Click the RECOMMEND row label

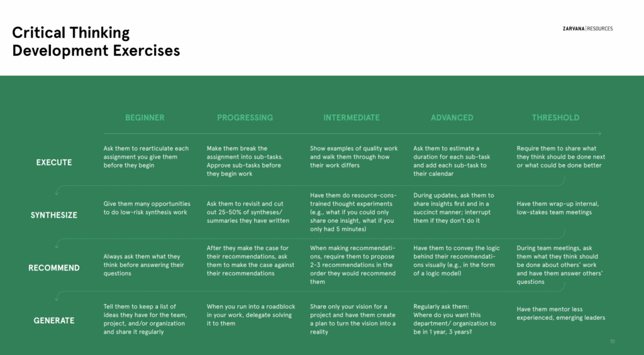pos(53,268)
